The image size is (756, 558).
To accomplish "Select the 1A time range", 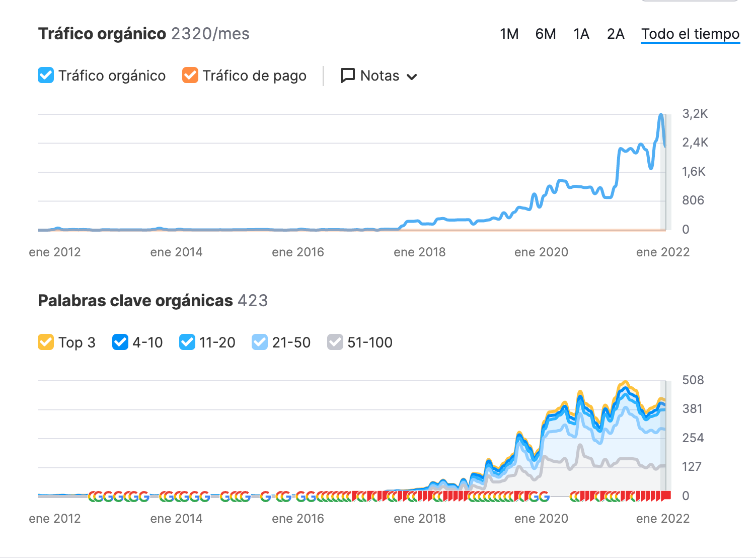I will point(581,34).
